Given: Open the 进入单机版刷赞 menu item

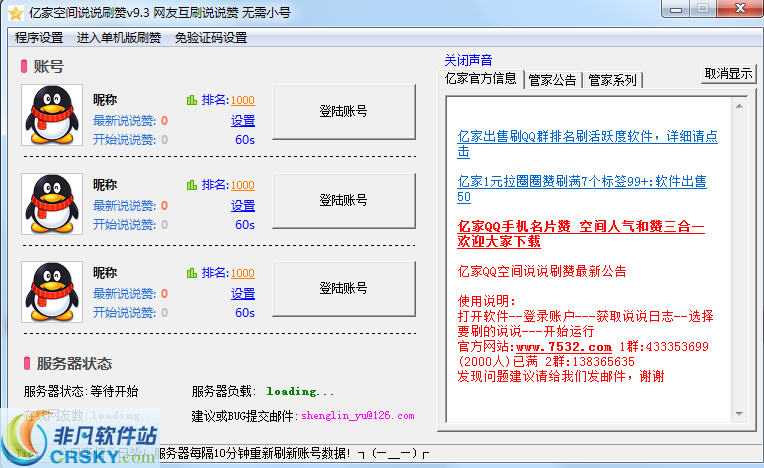Looking at the screenshot, I should pyautogui.click(x=119, y=38).
